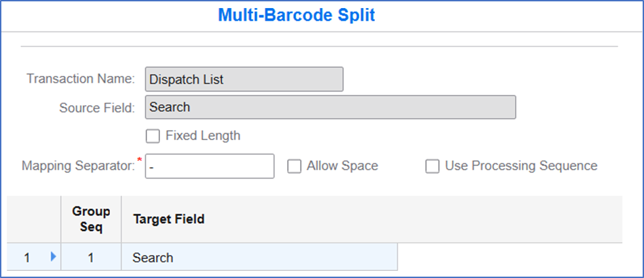Click the Group Seq column header
The image size is (644, 278).
click(x=91, y=219)
